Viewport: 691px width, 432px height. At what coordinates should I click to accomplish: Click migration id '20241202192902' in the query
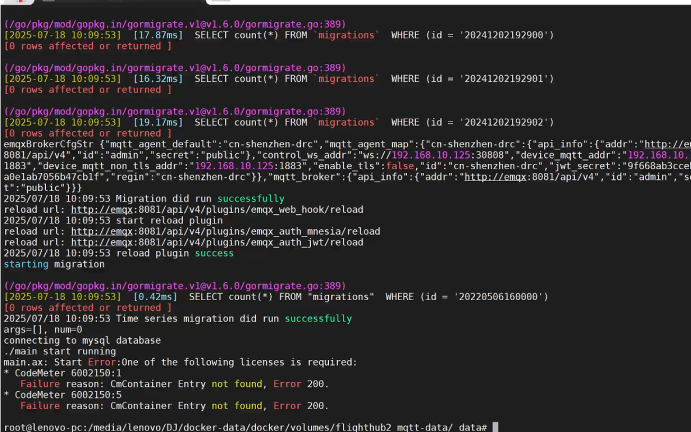click(x=504, y=122)
